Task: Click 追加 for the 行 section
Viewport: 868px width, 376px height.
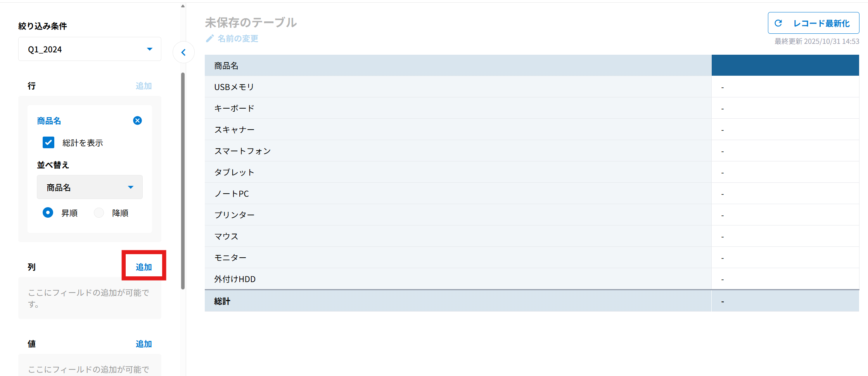Action: (144, 86)
